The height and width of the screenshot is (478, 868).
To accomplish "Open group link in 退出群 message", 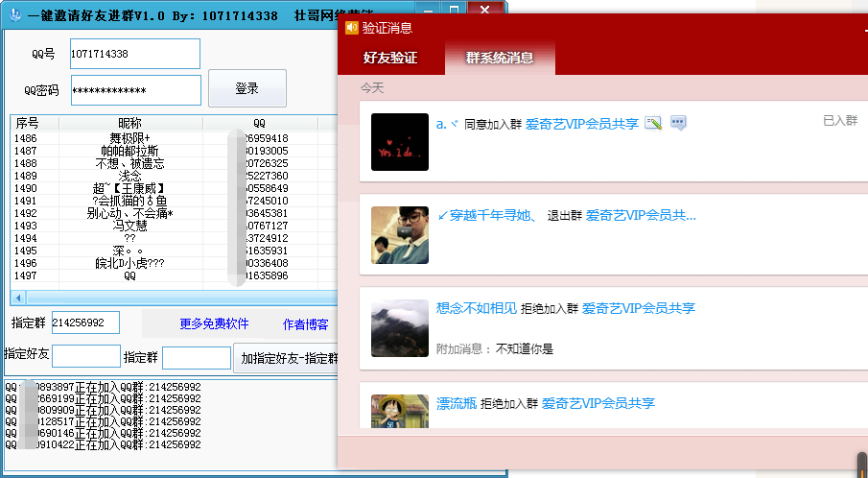I will [641, 216].
